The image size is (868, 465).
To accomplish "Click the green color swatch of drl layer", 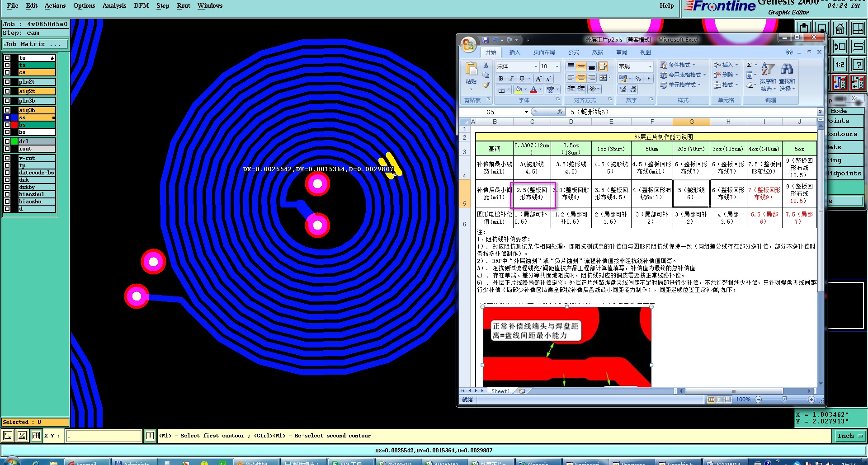I will pos(14,141).
